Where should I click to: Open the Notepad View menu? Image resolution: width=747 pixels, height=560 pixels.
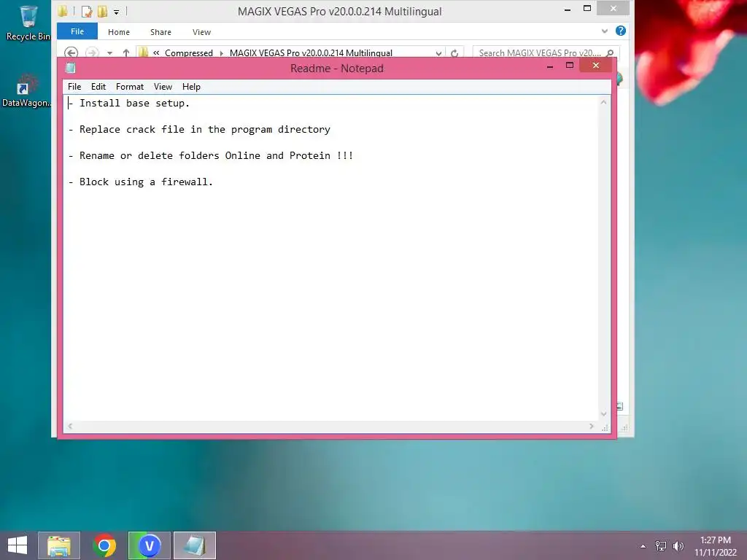[x=163, y=87]
